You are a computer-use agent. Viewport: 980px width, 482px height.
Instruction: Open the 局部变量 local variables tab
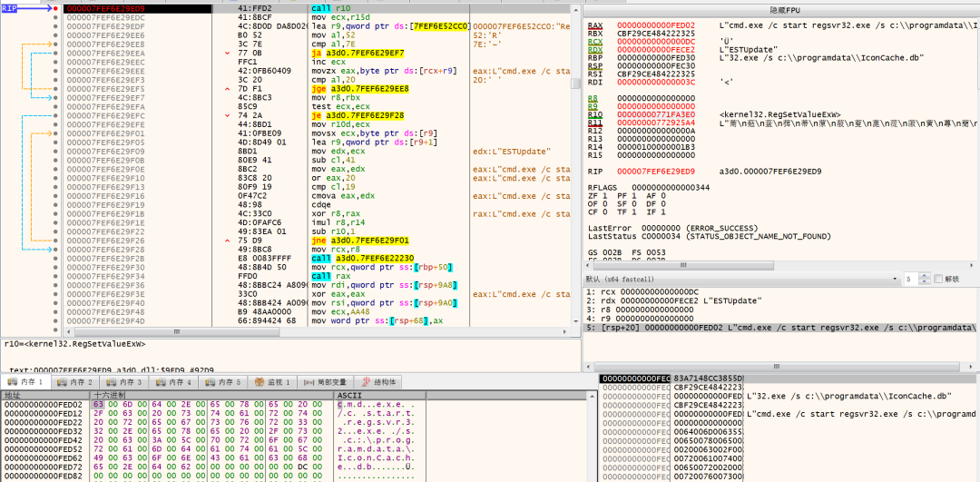pos(325,382)
